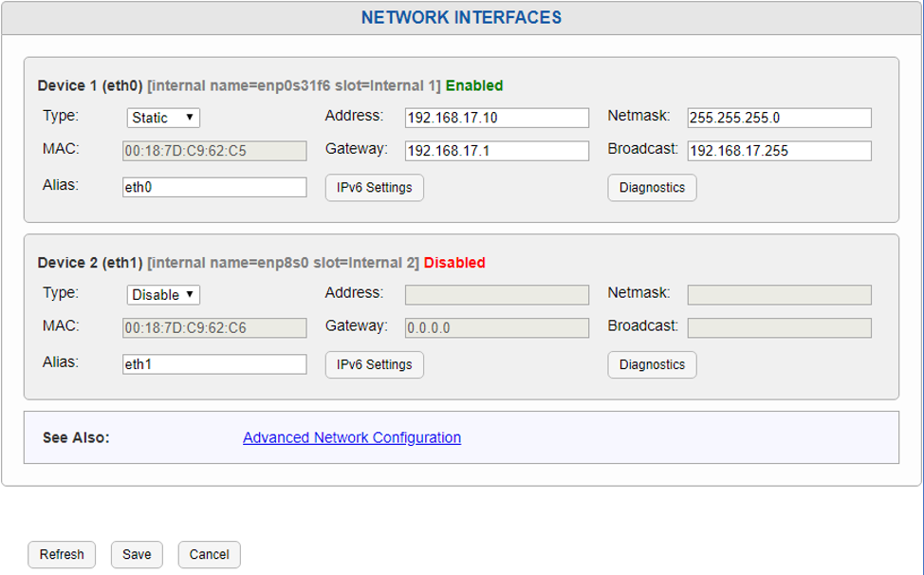Open Diagnostics for Device 1
Viewport: 924px width, 575px height.
pos(652,187)
